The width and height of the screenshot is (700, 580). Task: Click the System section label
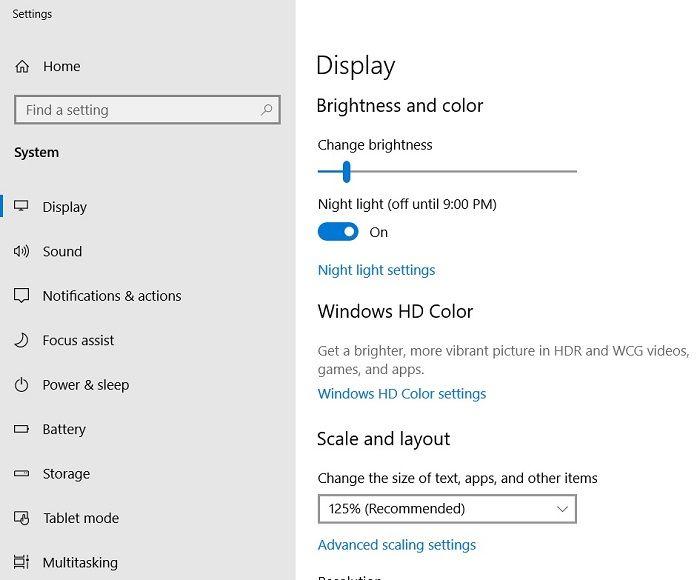click(x=37, y=153)
